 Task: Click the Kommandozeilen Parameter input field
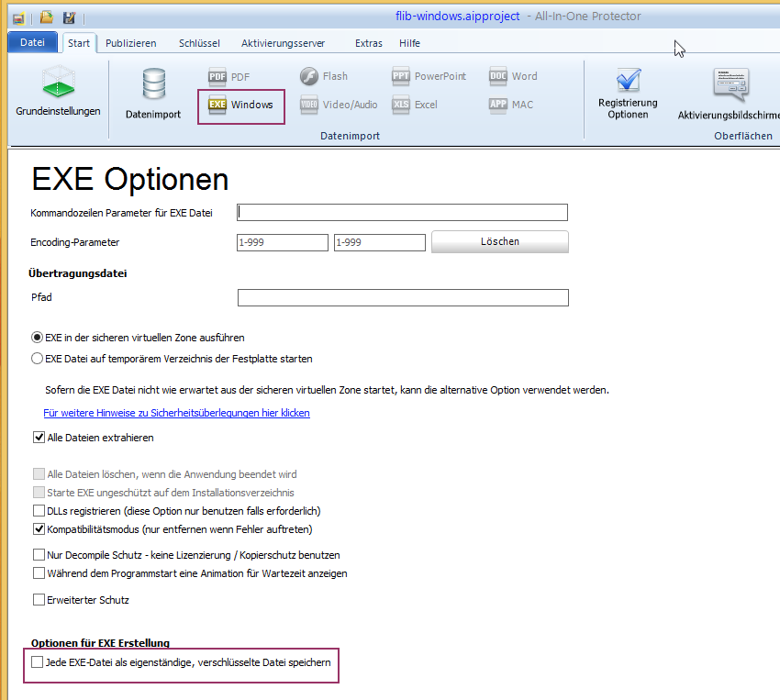(x=402, y=213)
